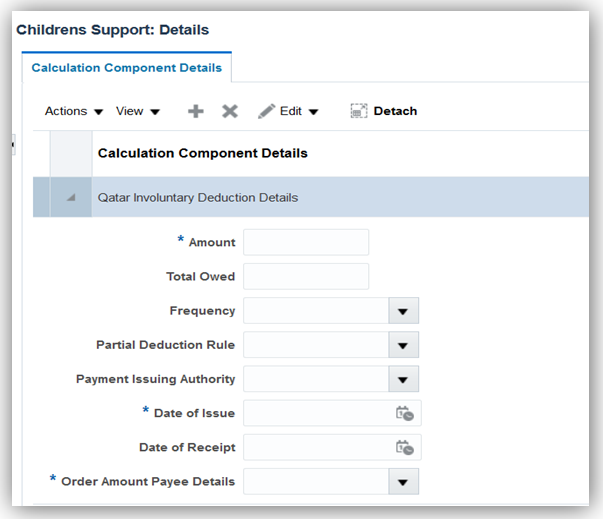Expand the Order Amount Payee Details dropdown
Viewport: 603px width, 519px height.
coord(403,482)
